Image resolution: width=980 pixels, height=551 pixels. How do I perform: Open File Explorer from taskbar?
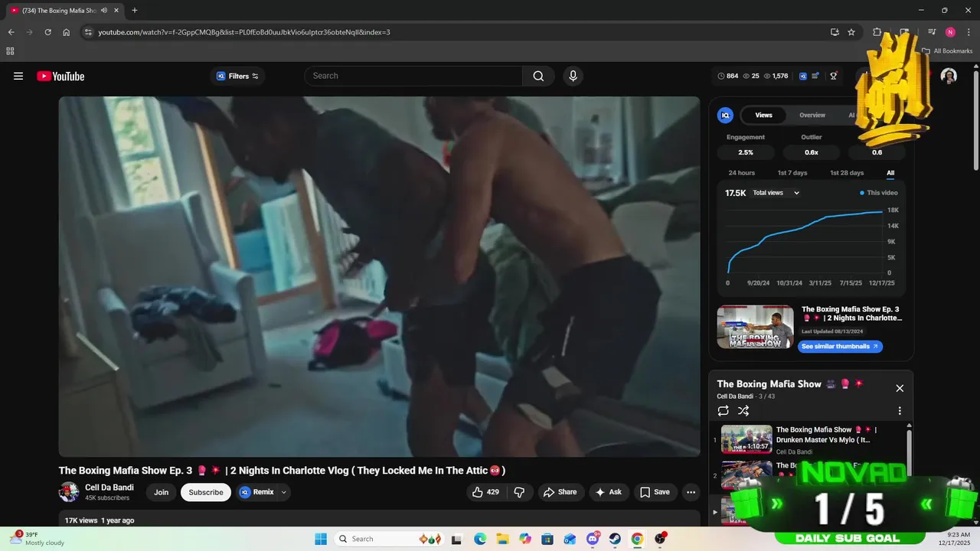[x=502, y=539]
